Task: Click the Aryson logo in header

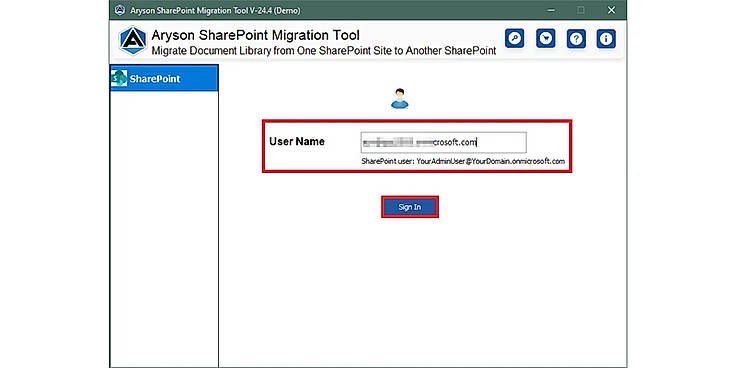Action: [133, 41]
